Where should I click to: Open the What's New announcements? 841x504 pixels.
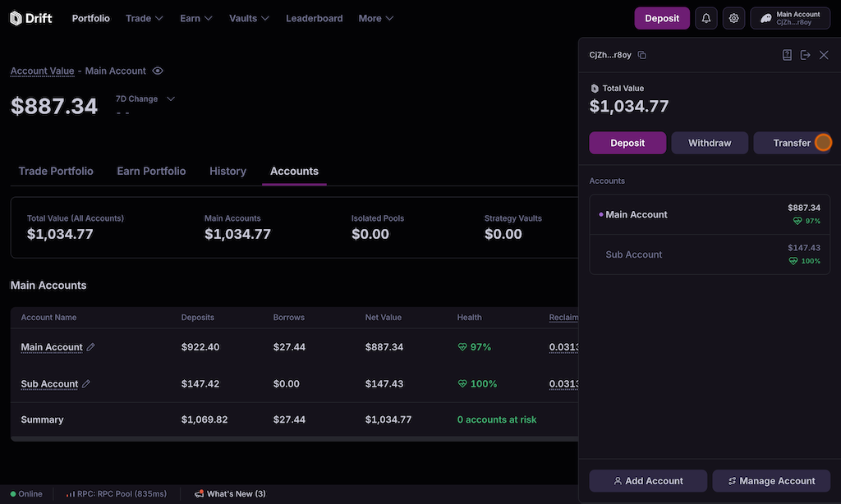pos(230,494)
